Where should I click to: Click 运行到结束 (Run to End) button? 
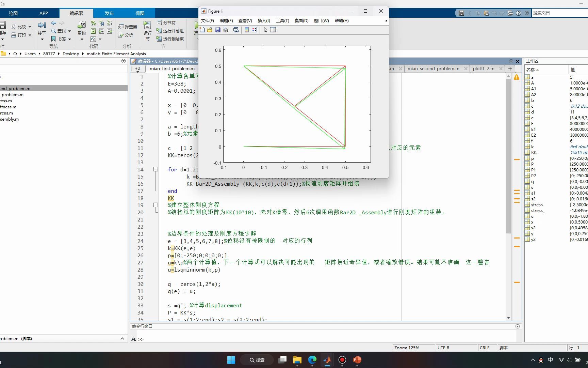click(170, 39)
